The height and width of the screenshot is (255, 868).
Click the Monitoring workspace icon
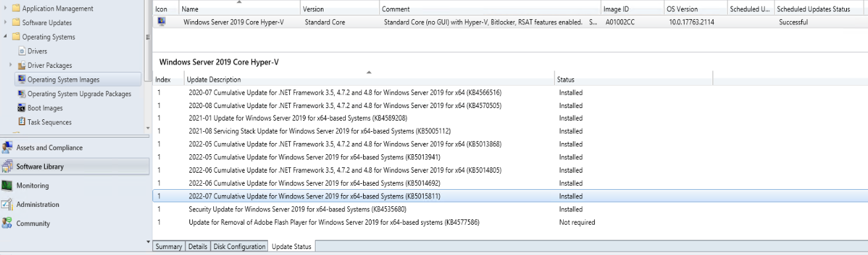7,186
